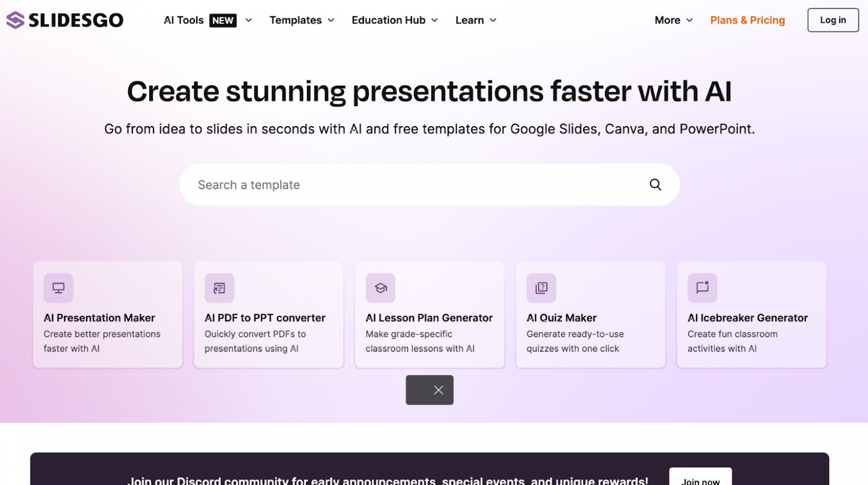
Task: Click the 'Quickly convert PDFs to presentations' description
Action: [x=255, y=342]
